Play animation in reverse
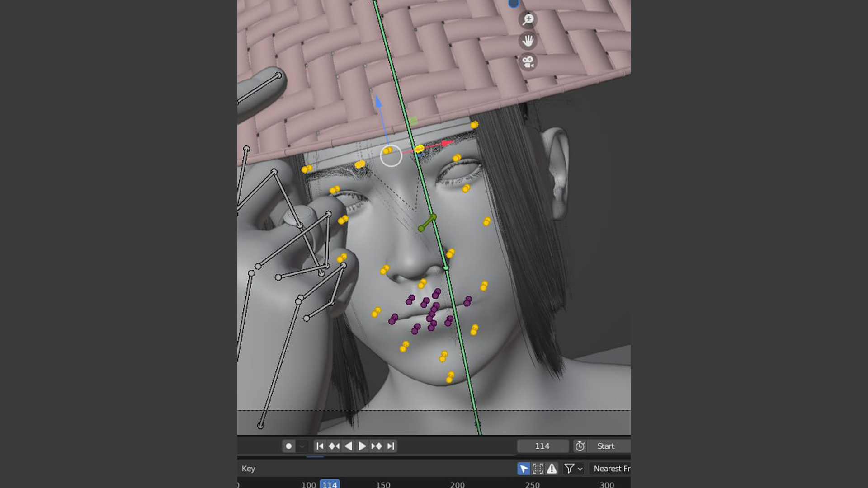The height and width of the screenshot is (488, 868). coord(348,446)
